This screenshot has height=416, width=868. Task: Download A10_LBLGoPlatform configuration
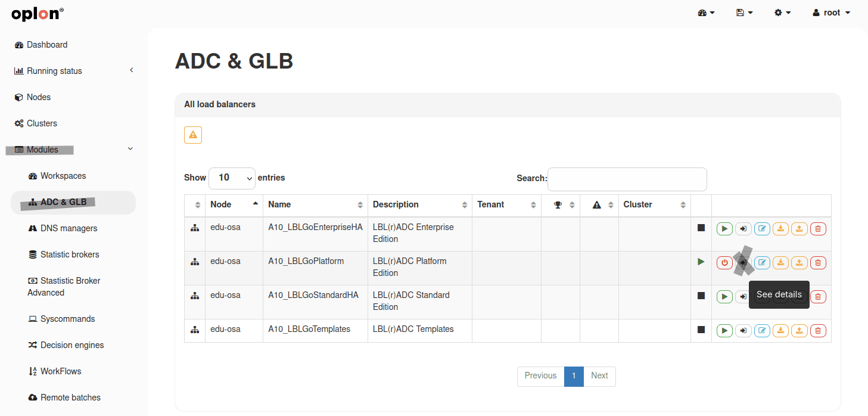click(780, 262)
